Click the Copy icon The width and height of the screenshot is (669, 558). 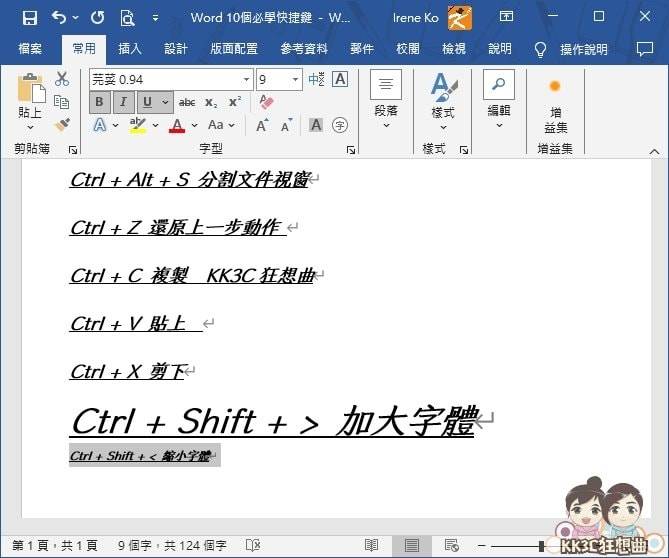tap(62, 102)
